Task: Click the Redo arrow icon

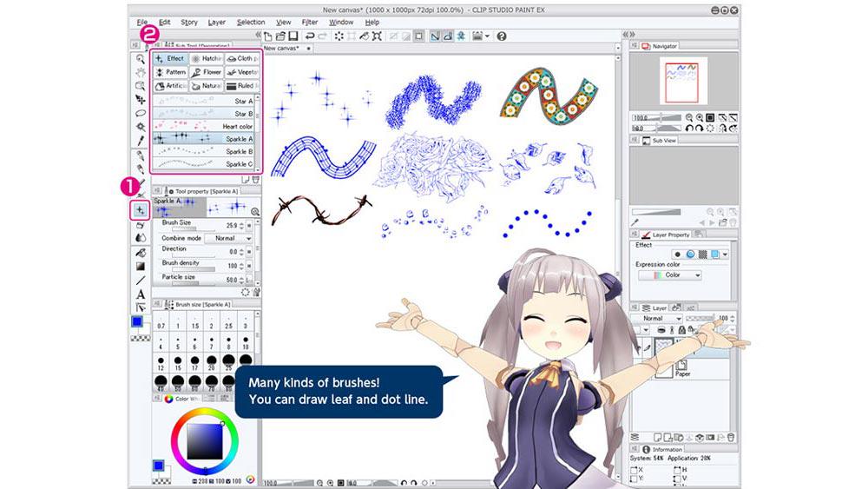Action: point(322,36)
